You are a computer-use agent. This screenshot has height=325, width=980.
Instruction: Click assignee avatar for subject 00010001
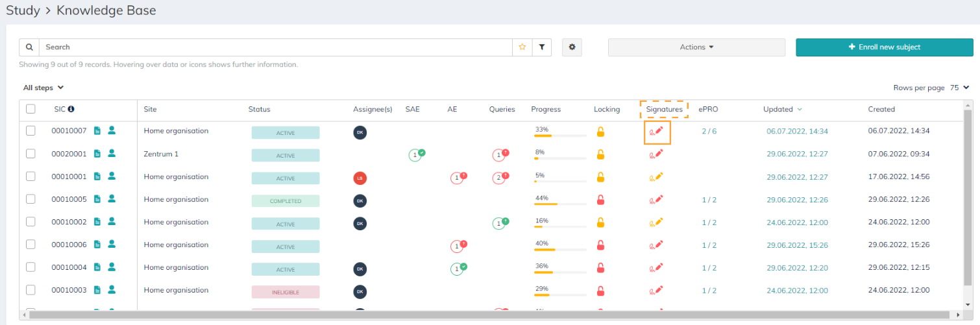(360, 178)
